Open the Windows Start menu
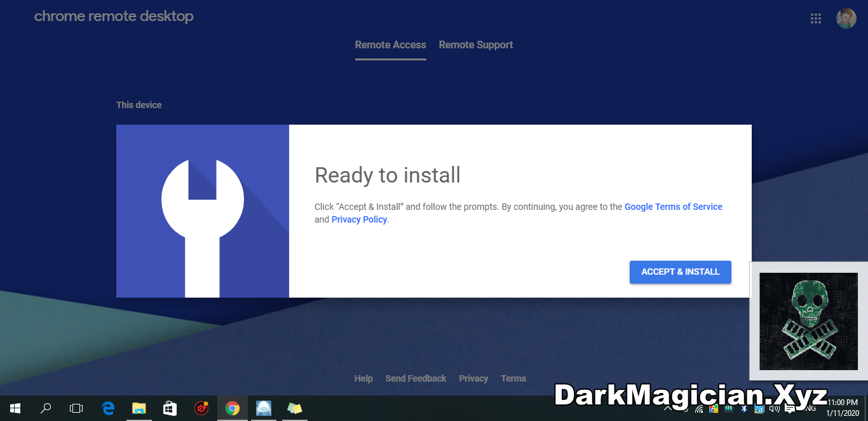Image resolution: width=868 pixels, height=421 pixels. point(15,408)
